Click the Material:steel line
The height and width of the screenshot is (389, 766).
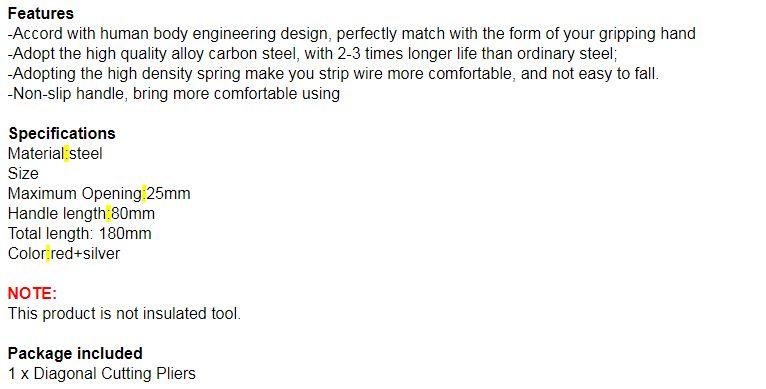tap(55, 153)
